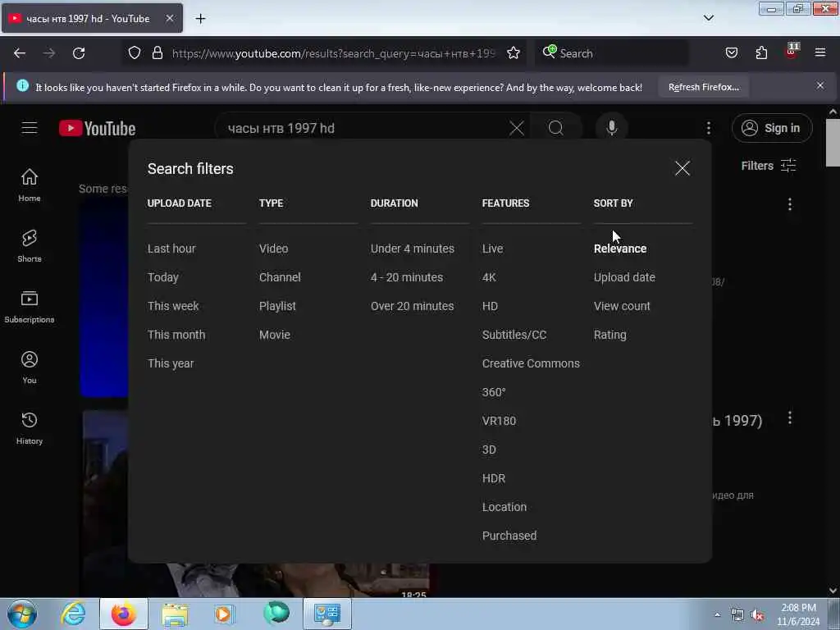Enable the HD feature filter
Screen dimensions: 840x630
[x=490, y=306]
